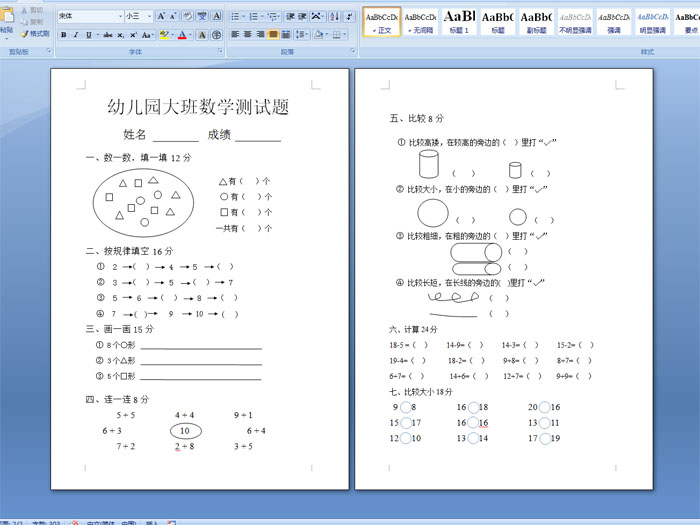Click the Center alignment icon

248,34
